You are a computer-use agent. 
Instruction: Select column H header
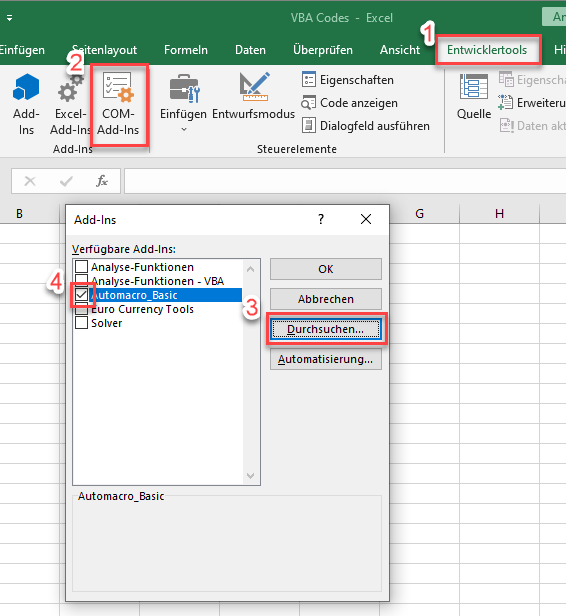[x=499, y=214]
